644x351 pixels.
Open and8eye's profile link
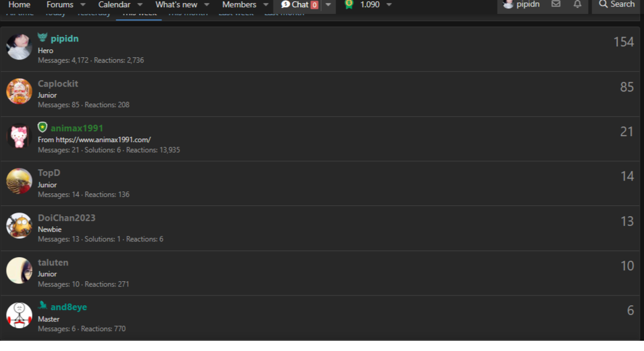(x=69, y=307)
